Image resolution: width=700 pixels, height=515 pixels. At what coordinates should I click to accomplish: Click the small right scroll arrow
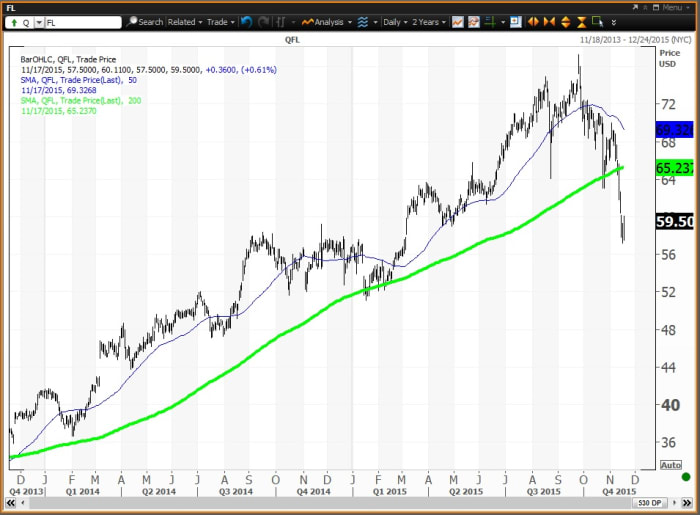674,503
